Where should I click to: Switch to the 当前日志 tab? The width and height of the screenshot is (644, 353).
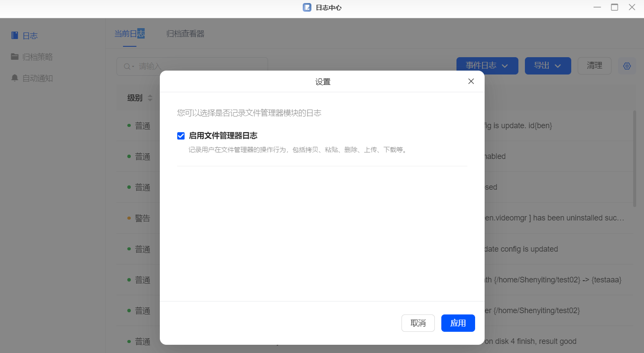tap(129, 34)
